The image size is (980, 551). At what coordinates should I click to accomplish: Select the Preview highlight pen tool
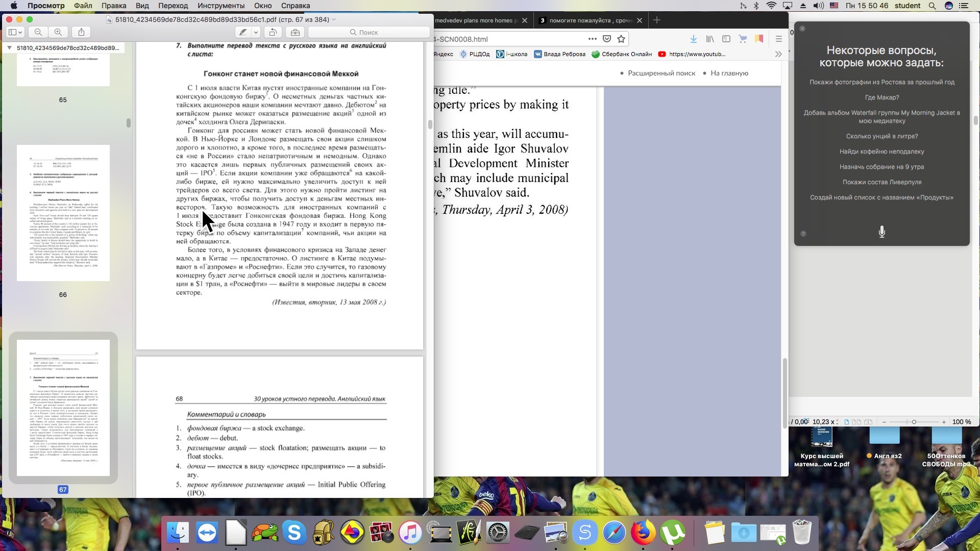pos(243,32)
